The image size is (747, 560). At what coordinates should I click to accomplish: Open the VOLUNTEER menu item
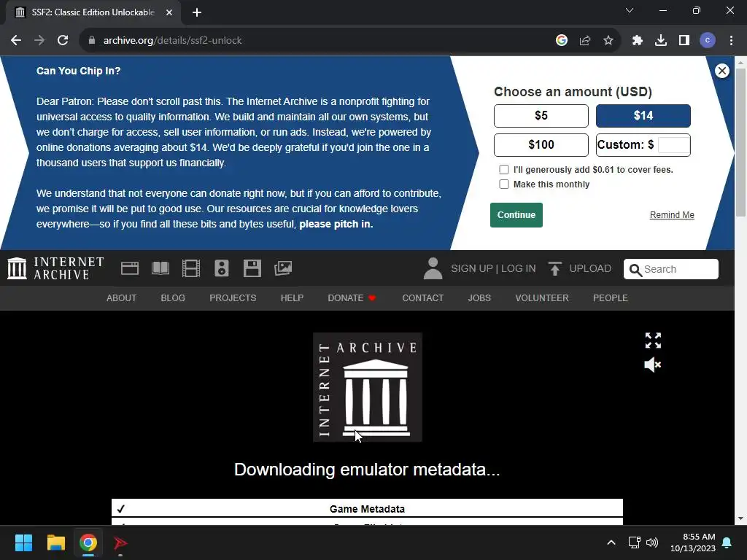point(542,298)
